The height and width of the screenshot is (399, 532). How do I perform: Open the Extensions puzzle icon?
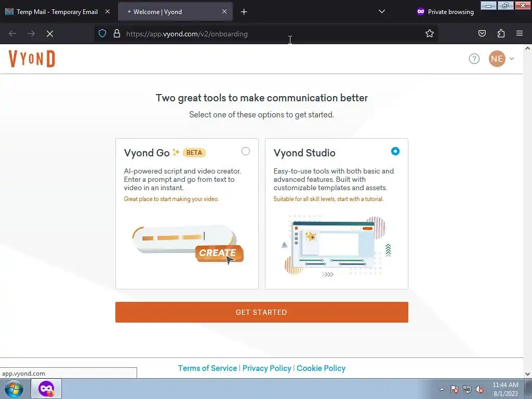(501, 33)
